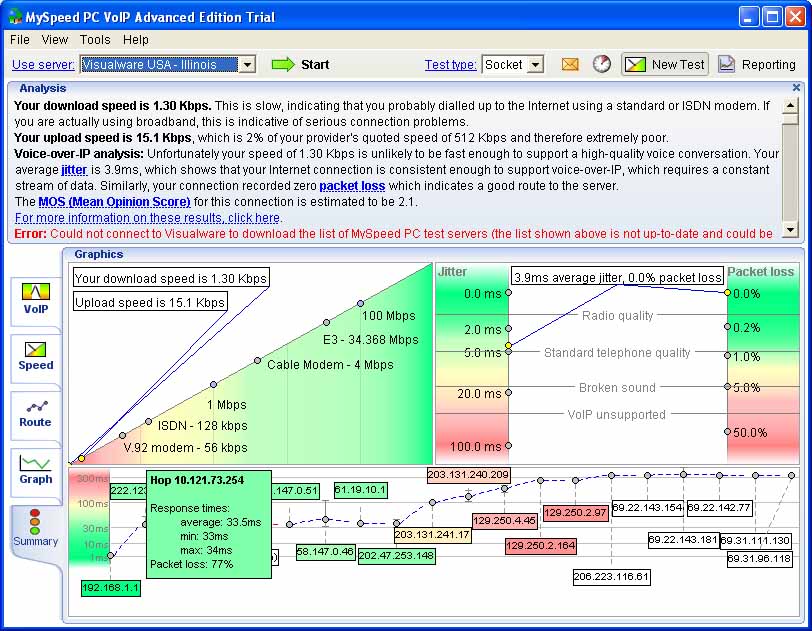Screen dimensions: 812x631
Task: Click the more information on results link
Action: click(x=148, y=218)
